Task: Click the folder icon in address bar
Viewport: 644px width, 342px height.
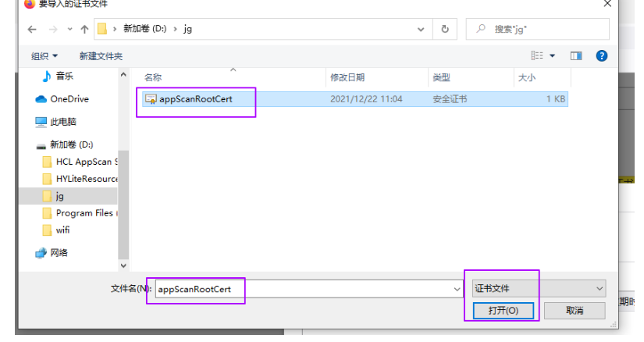Action: coord(102,29)
